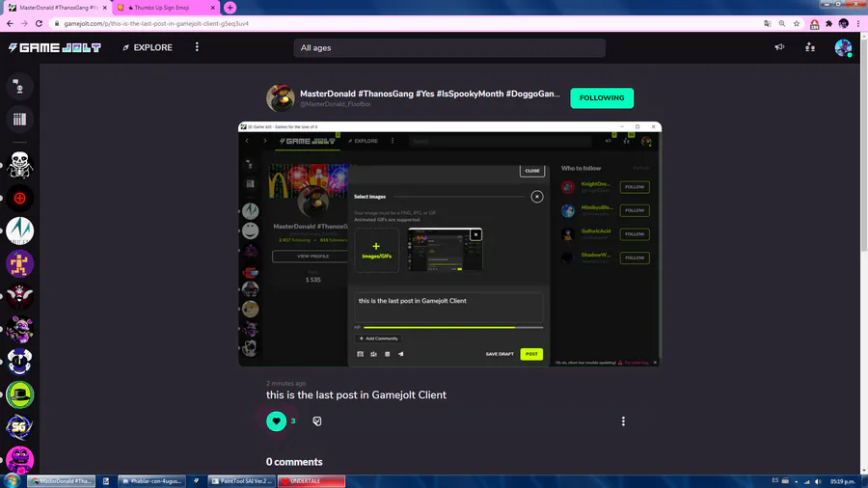Click the 0 comments heading

pos(294,461)
